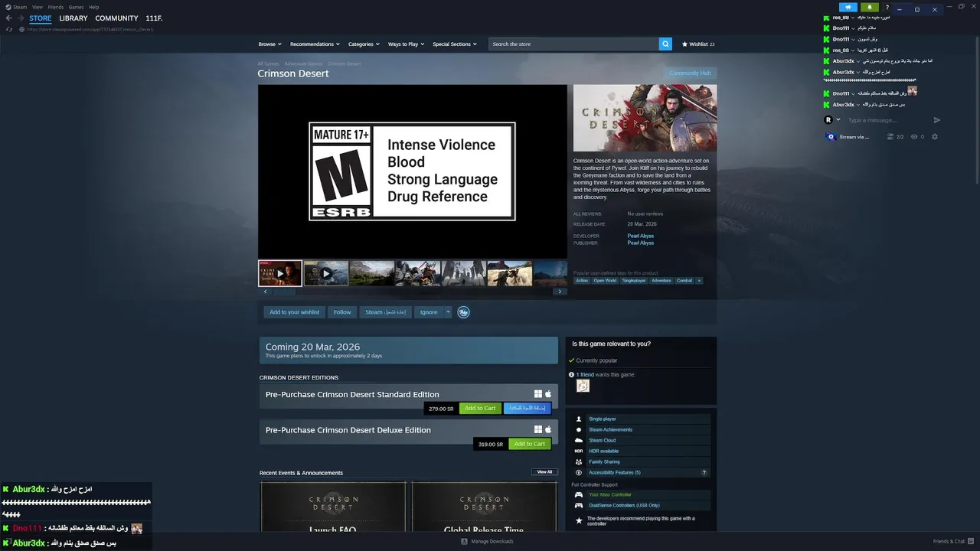Click the DualSense Controllers gamepad icon

pos(579,505)
